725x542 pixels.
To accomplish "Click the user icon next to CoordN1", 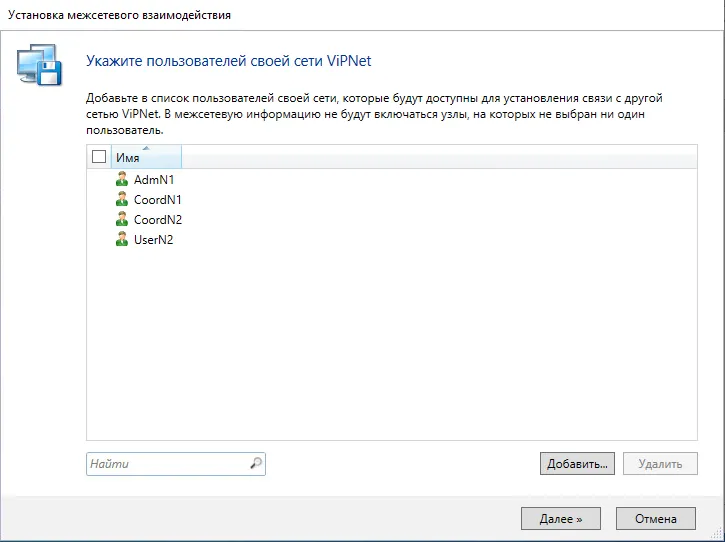I will pyautogui.click(x=122, y=199).
